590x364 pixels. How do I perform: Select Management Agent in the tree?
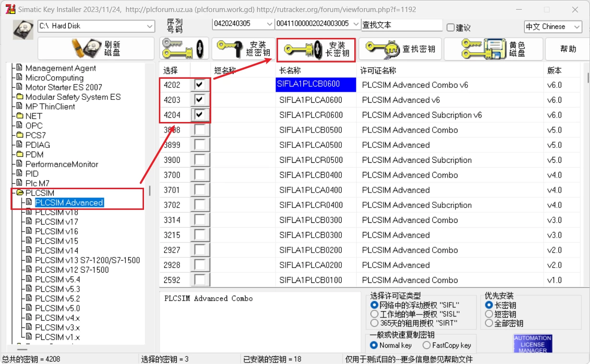pos(60,68)
